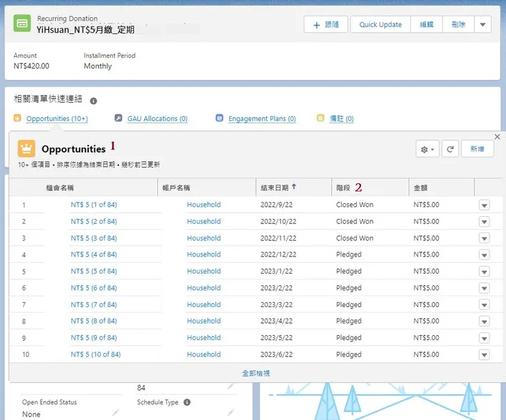Sort by account name column (帳戶名稱)

[176, 187]
